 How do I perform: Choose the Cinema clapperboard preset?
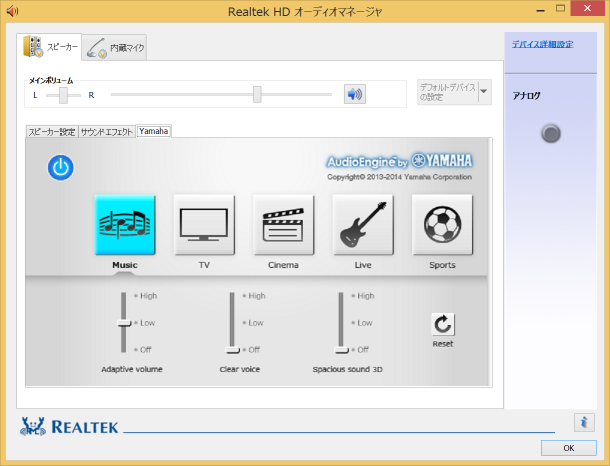tap(283, 225)
